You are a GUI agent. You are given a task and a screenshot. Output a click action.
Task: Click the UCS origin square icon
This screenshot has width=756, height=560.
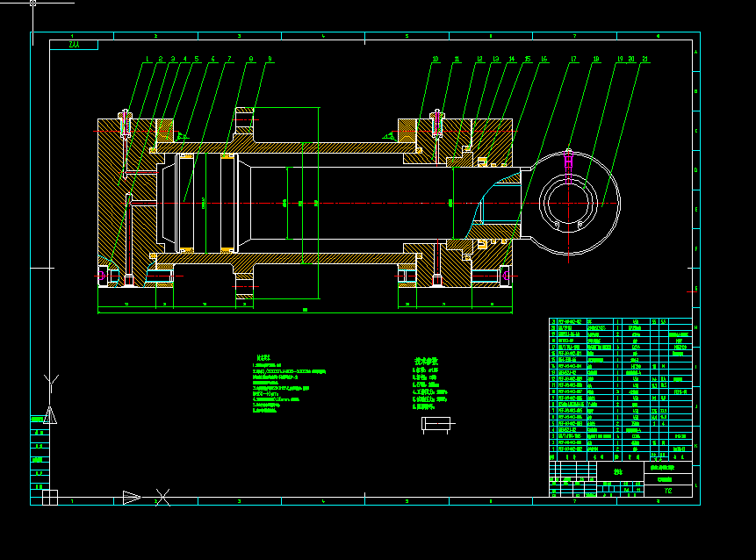[50, 498]
